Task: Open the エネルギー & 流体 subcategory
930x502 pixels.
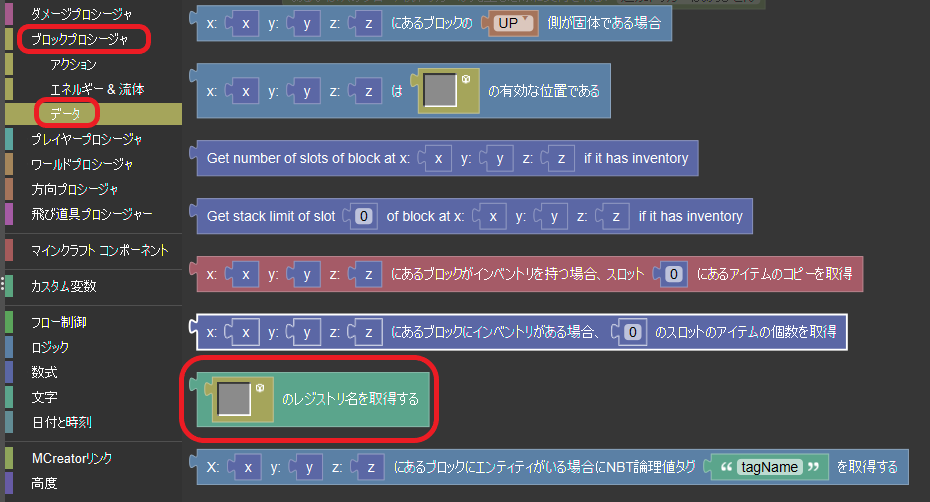Action: pos(97,89)
